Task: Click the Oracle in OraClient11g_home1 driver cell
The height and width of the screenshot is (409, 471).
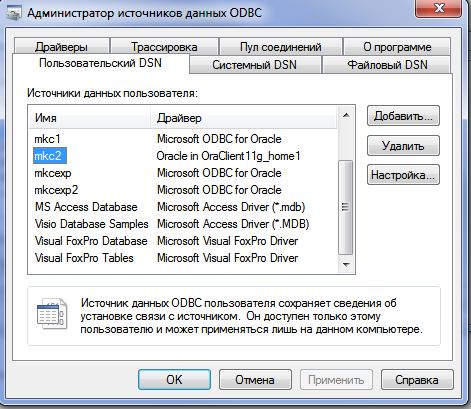Action: point(228,156)
